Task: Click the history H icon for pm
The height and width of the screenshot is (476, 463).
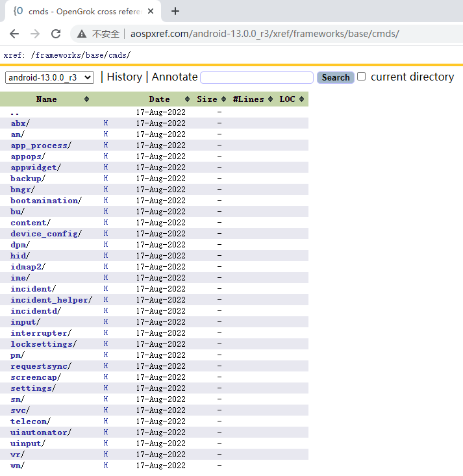Action: [x=106, y=355]
